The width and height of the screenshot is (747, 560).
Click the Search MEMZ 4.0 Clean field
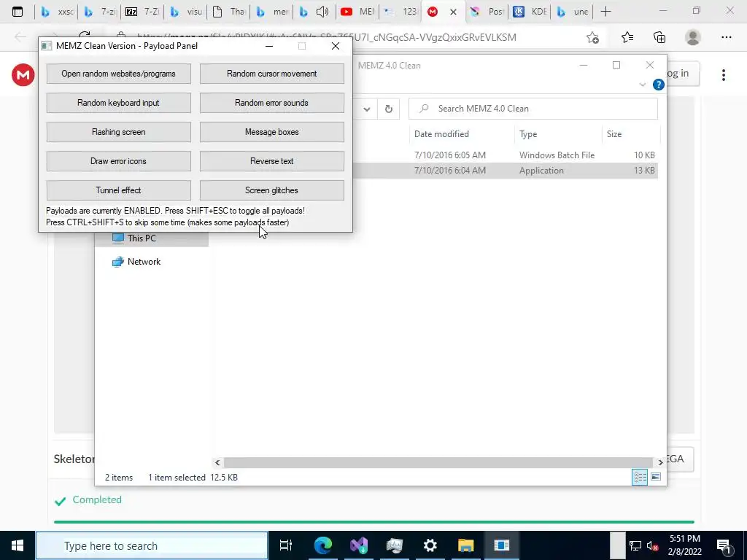[533, 109]
